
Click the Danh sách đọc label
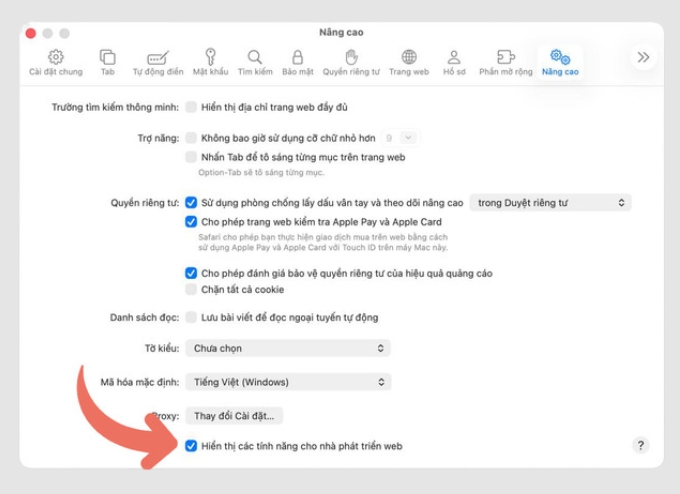(144, 317)
